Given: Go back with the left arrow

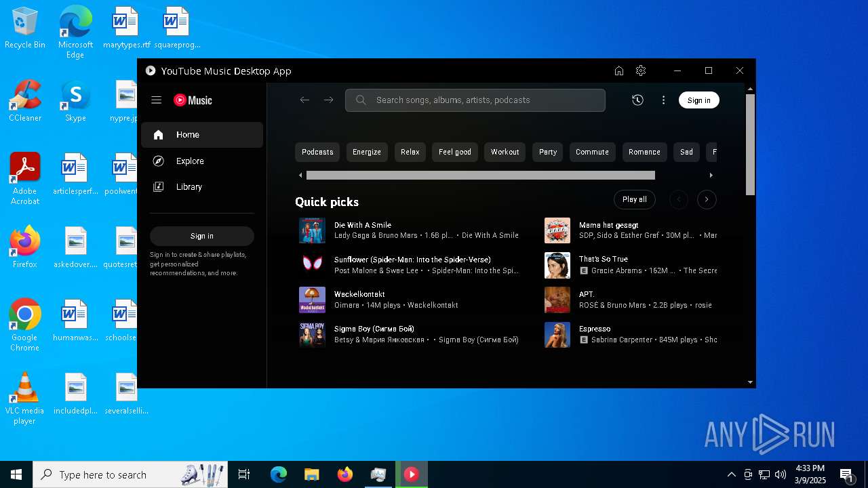Looking at the screenshot, I should click(x=304, y=100).
